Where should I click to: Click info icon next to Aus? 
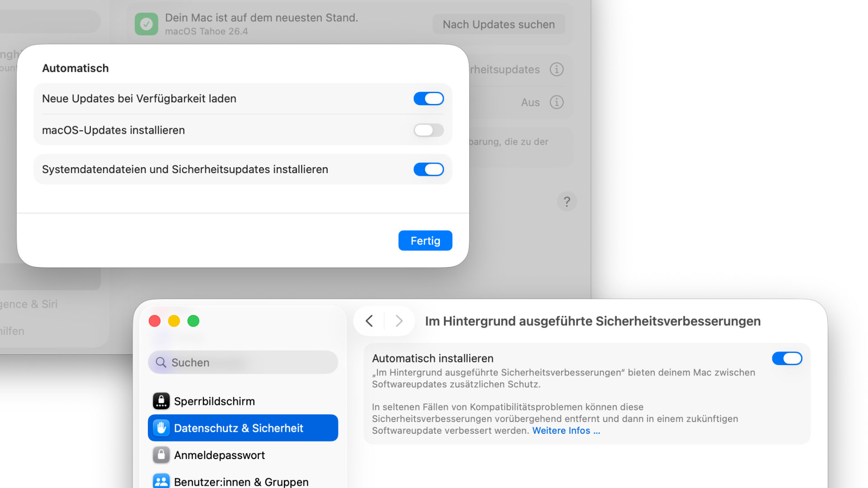coord(557,102)
